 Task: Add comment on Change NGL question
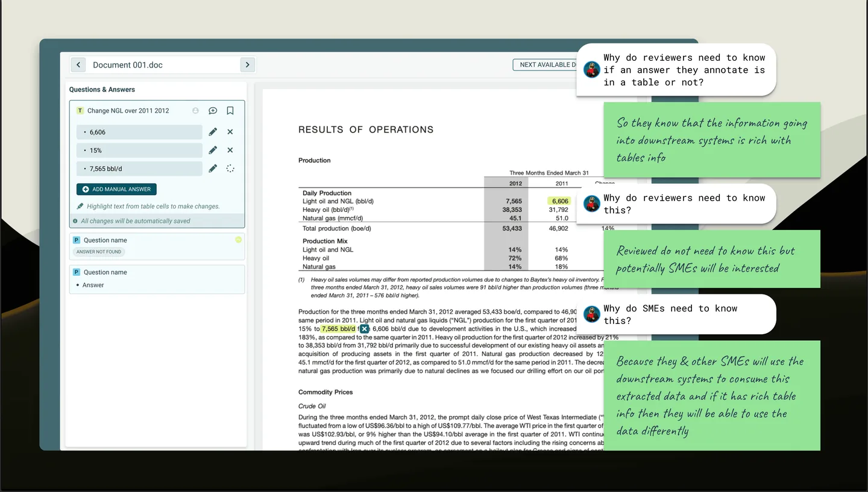213,111
